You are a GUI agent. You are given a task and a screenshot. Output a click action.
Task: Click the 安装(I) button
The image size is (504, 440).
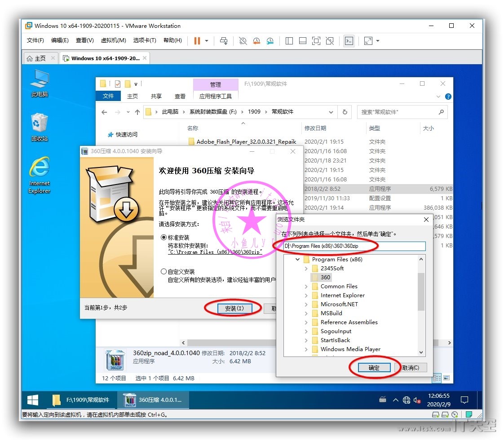coord(234,308)
